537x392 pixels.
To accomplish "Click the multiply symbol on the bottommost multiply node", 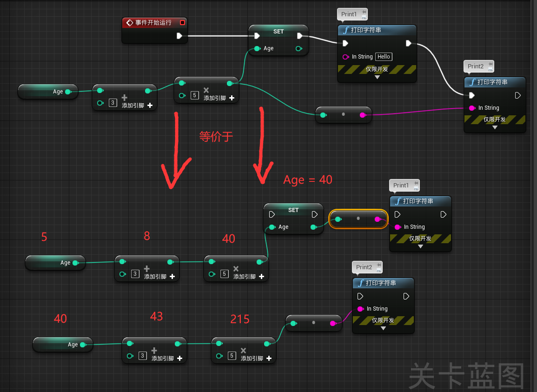I will 243,351.
